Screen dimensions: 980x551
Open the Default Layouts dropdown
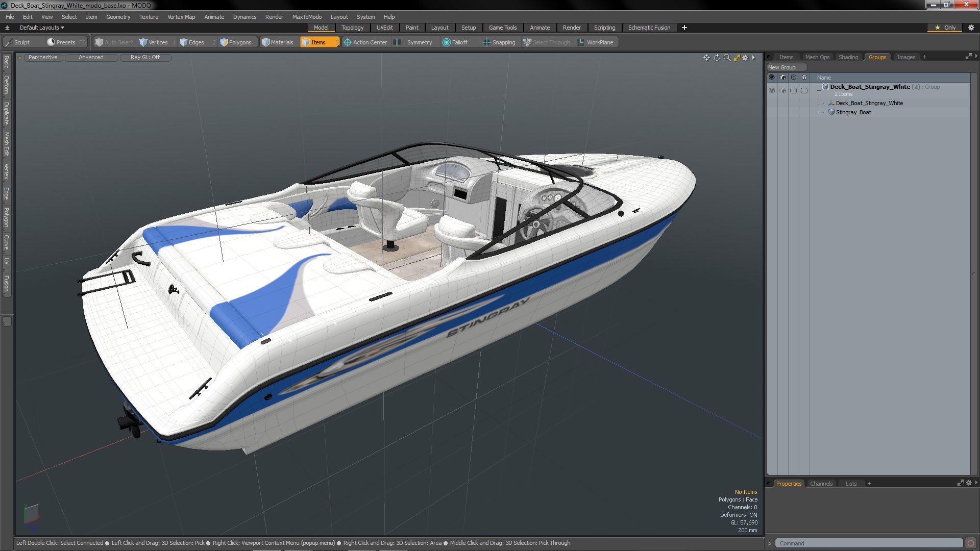[42, 28]
